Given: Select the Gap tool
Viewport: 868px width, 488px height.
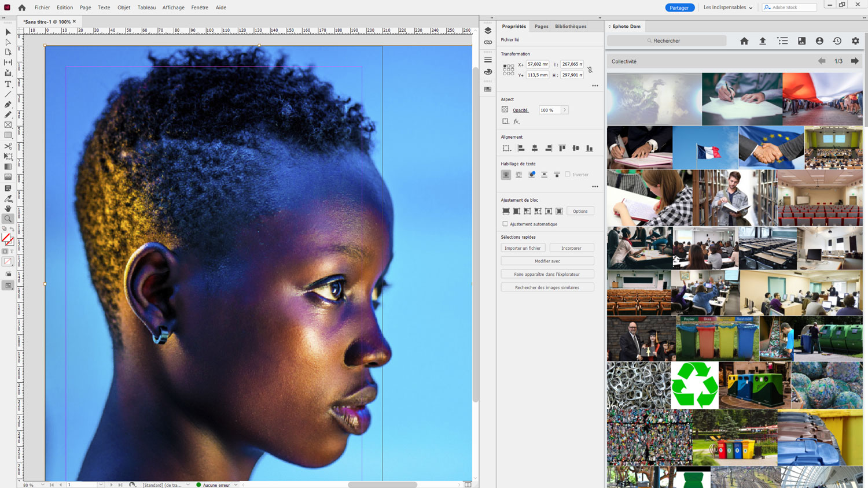Looking at the screenshot, I should coord(8,62).
